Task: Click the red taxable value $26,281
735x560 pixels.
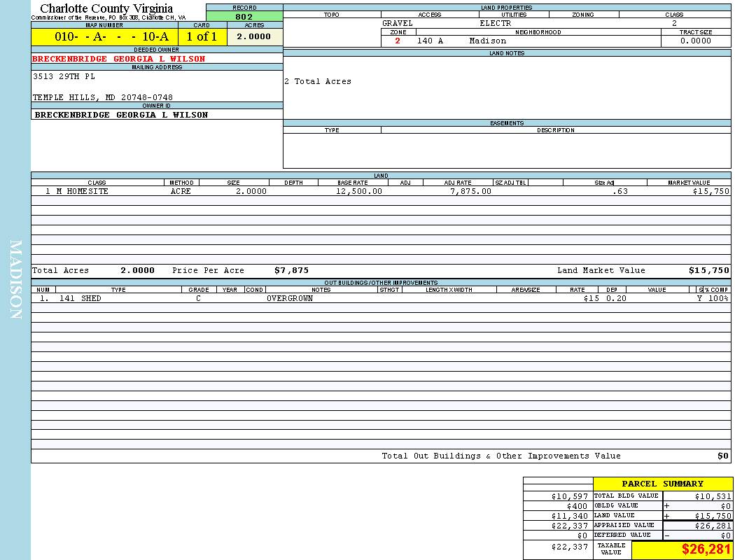Action: click(706, 549)
